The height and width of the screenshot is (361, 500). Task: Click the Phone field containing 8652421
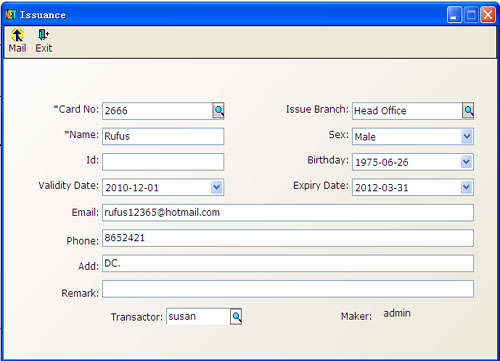(288, 238)
